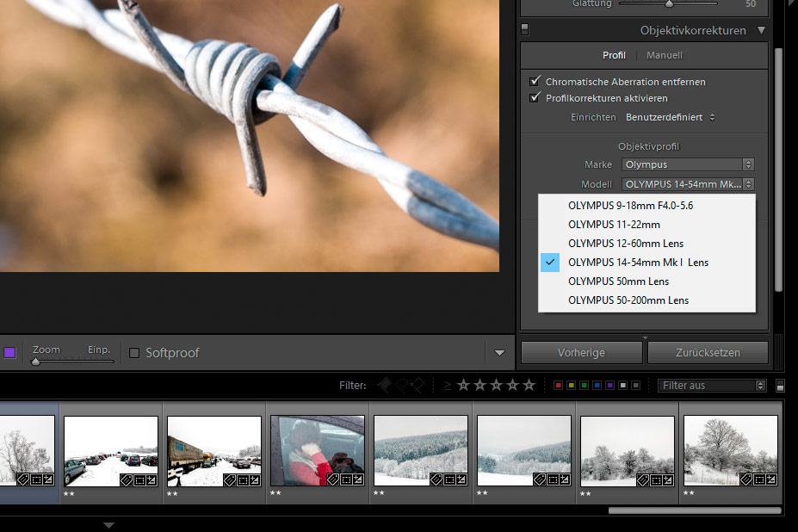The image size is (798, 532).
Task: Click the rating operator ≥ symbol in filter bar
Action: (447, 386)
